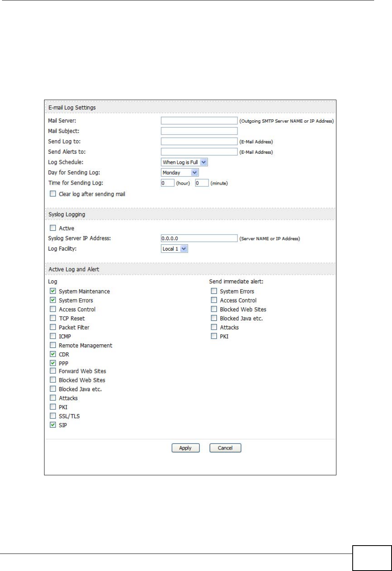Click the Cancel button
392x571 pixels.
coord(225,448)
